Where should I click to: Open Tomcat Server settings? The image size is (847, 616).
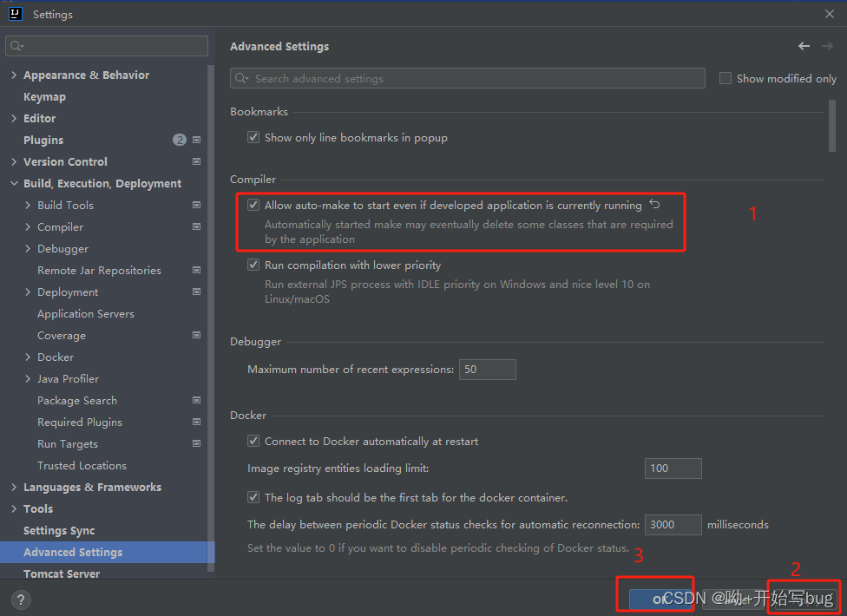[62, 573]
